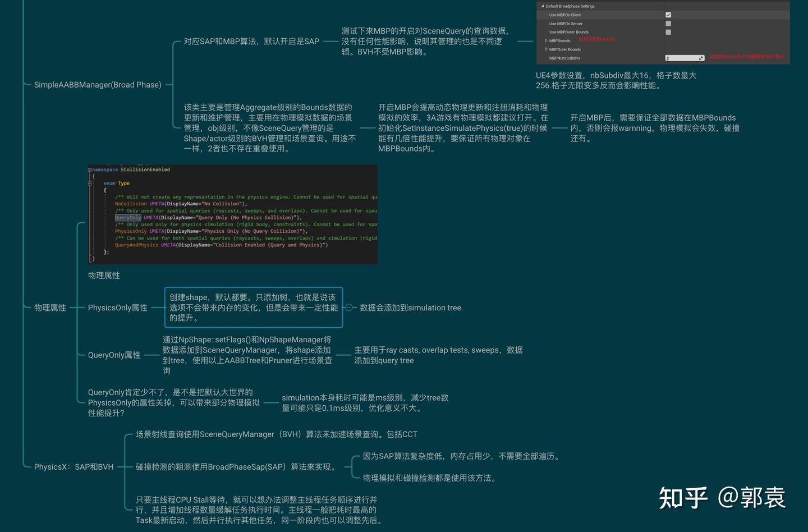Uncheck the Use MBPOn Client checkbox
This screenshot has width=808, height=532.
[668, 15]
